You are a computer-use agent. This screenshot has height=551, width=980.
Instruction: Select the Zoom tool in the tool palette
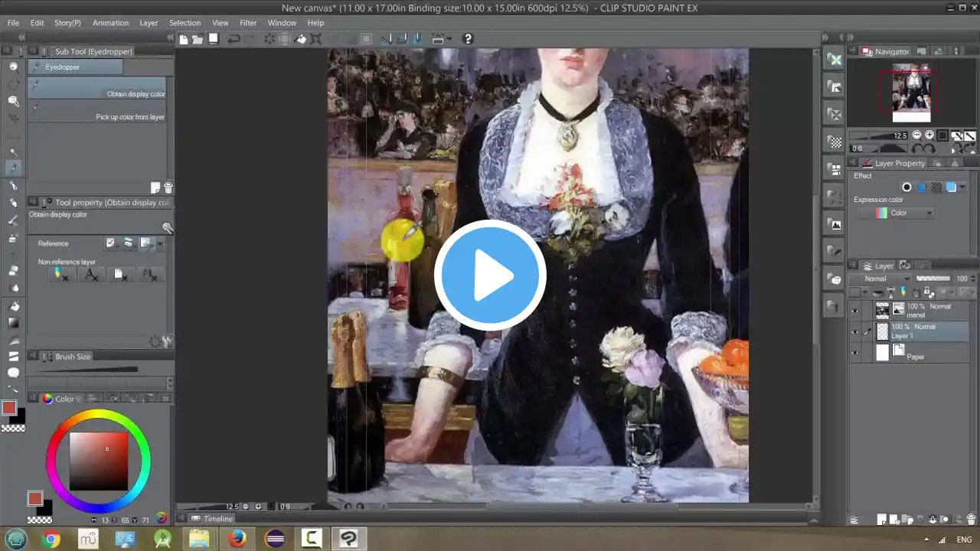click(x=13, y=67)
